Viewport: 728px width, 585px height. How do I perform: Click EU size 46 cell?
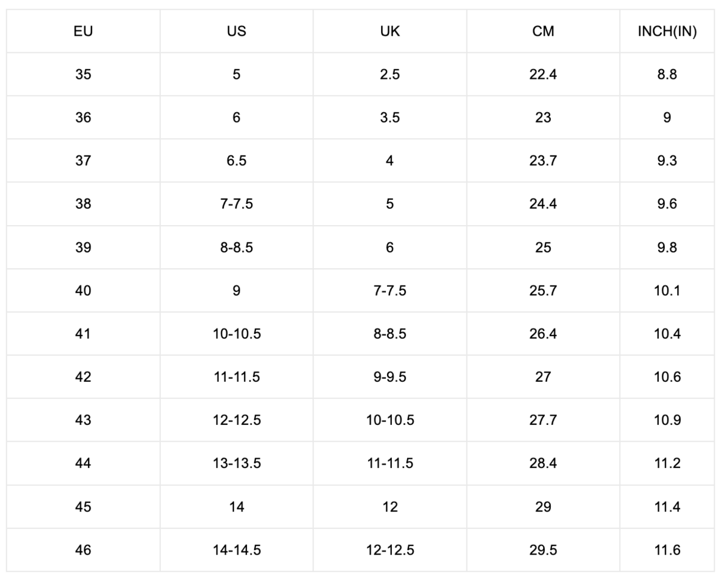click(83, 550)
